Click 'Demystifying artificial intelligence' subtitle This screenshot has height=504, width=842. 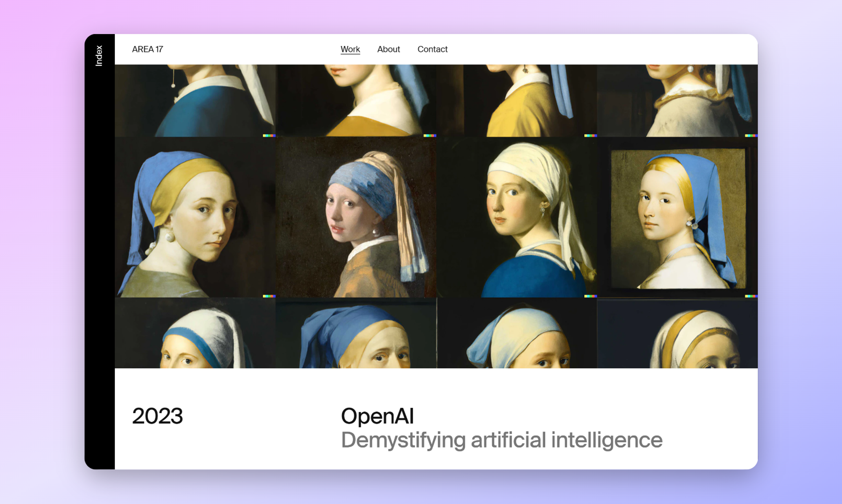501,440
